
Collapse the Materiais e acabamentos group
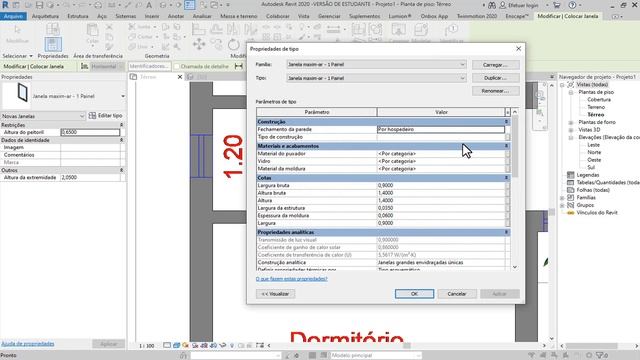(x=507, y=146)
